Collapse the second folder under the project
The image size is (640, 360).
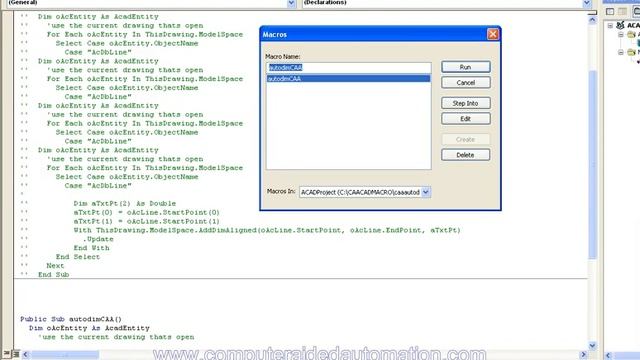point(621,52)
